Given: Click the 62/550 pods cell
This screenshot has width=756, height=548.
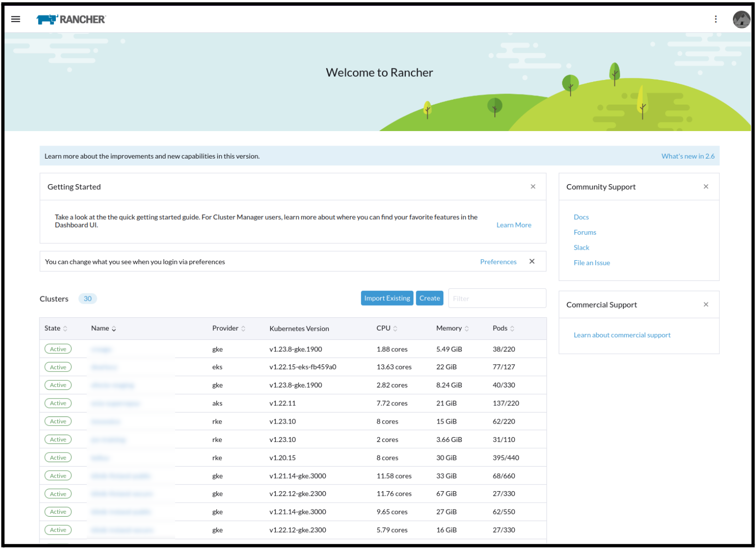Looking at the screenshot, I should 504,512.
